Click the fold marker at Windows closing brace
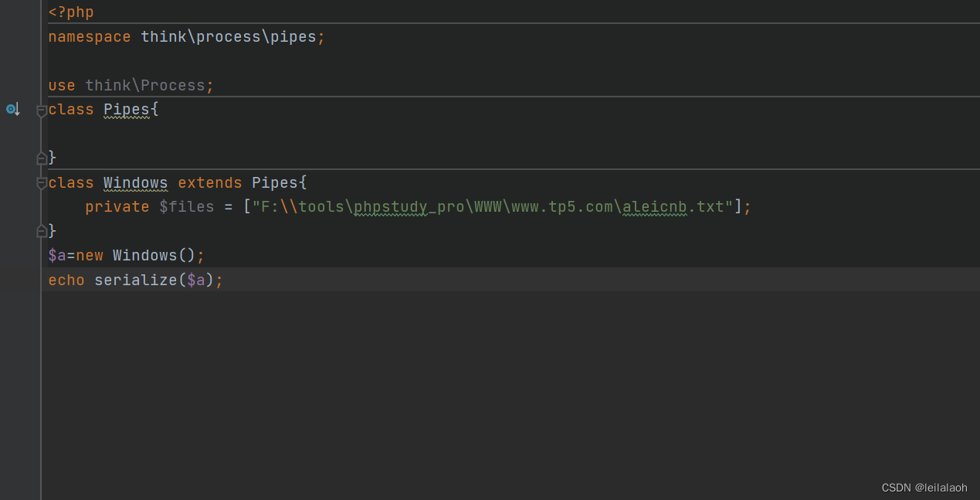 41,230
